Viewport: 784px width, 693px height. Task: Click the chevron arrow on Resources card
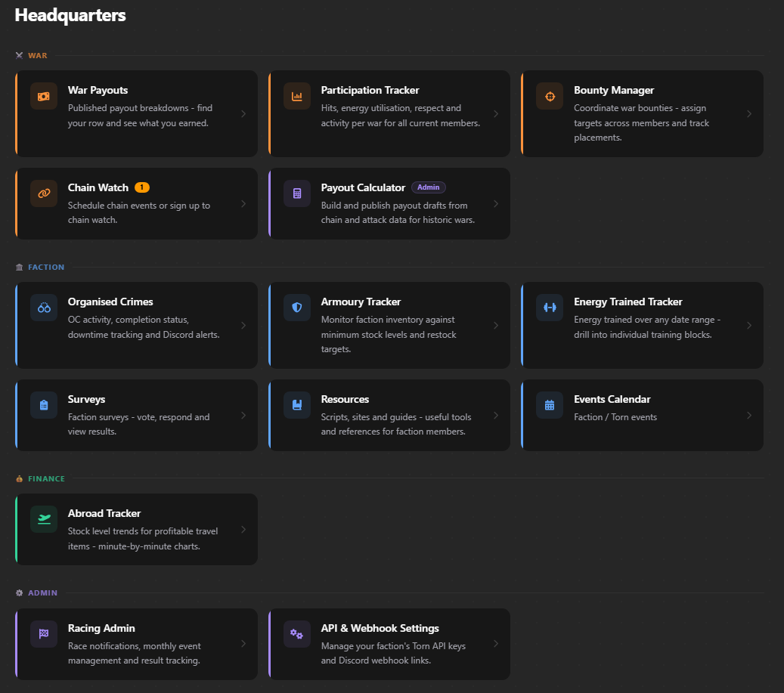496,415
